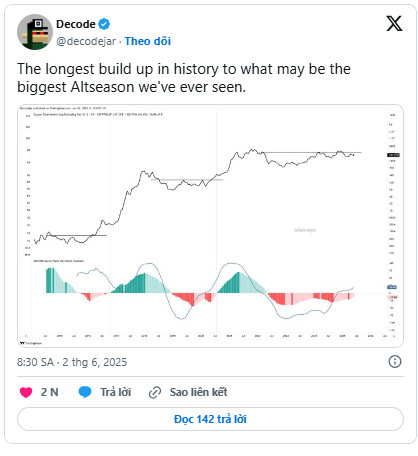Click the Decode display name
This screenshot has height=456, width=418.
tap(76, 24)
